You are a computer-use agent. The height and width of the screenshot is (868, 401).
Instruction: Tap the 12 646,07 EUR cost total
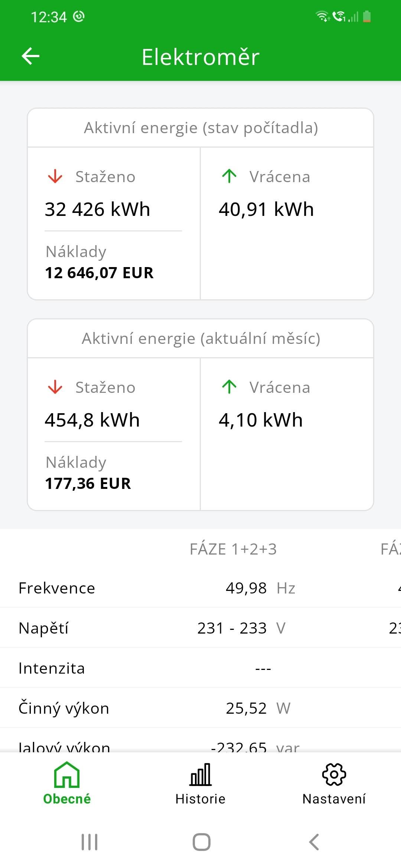coord(99,273)
